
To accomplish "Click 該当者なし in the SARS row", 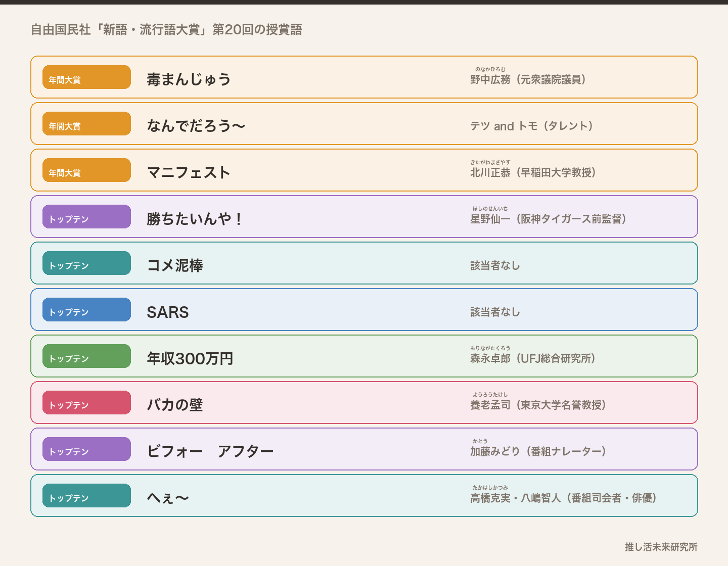I will pyautogui.click(x=495, y=312).
